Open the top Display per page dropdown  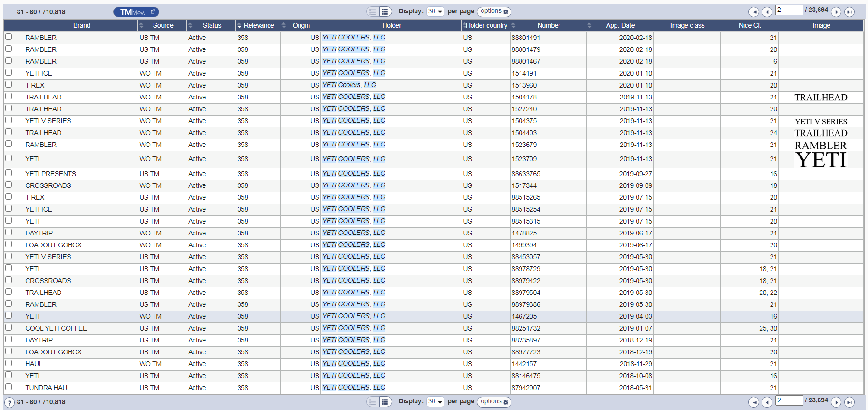point(435,11)
